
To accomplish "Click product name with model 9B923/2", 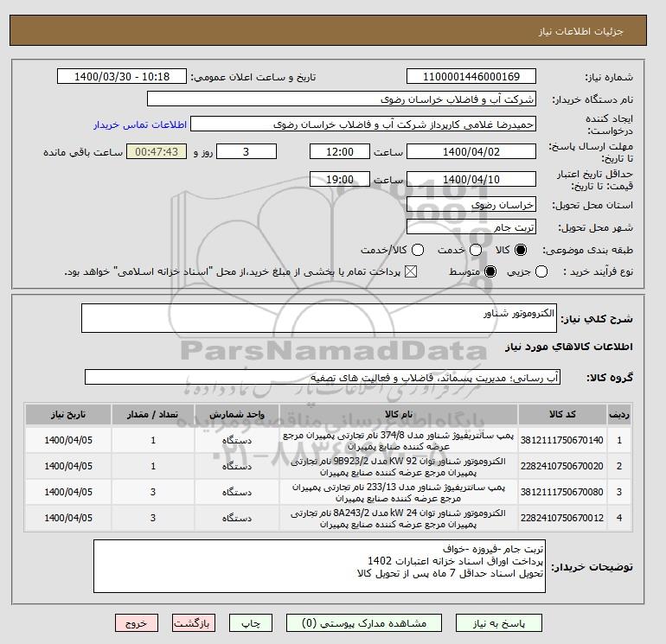I will pos(399,467).
